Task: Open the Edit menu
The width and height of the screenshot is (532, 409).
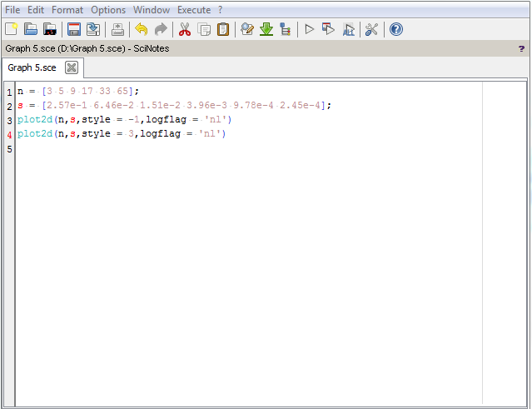Action: (x=36, y=10)
